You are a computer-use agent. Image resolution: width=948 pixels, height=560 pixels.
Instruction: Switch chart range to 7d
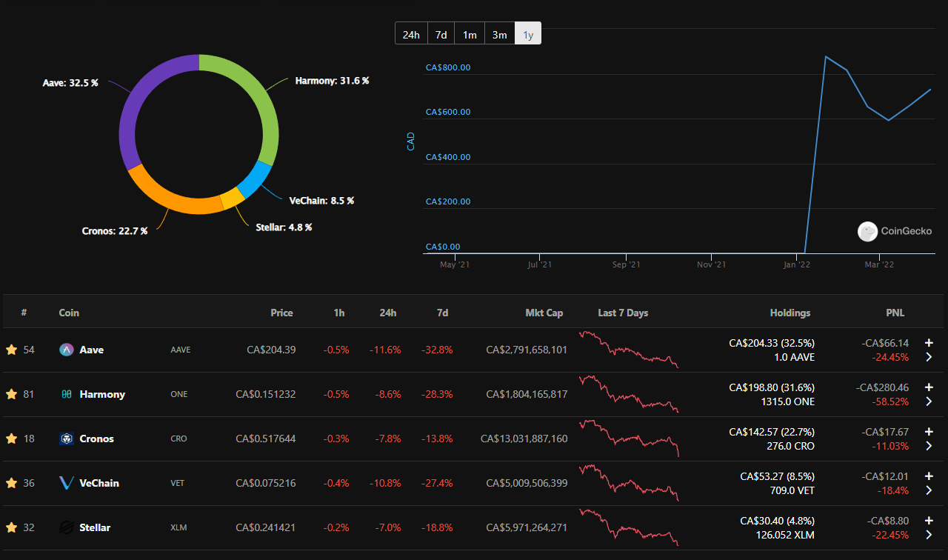[x=441, y=34]
